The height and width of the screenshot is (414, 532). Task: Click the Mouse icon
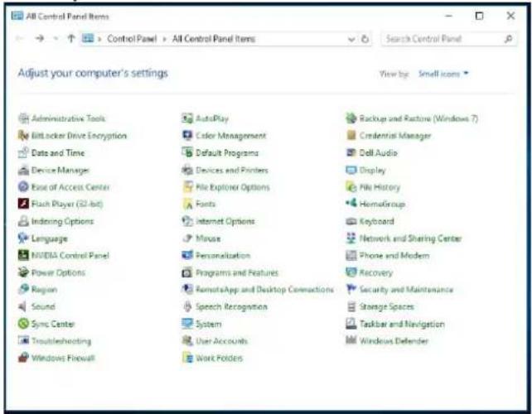click(187, 238)
